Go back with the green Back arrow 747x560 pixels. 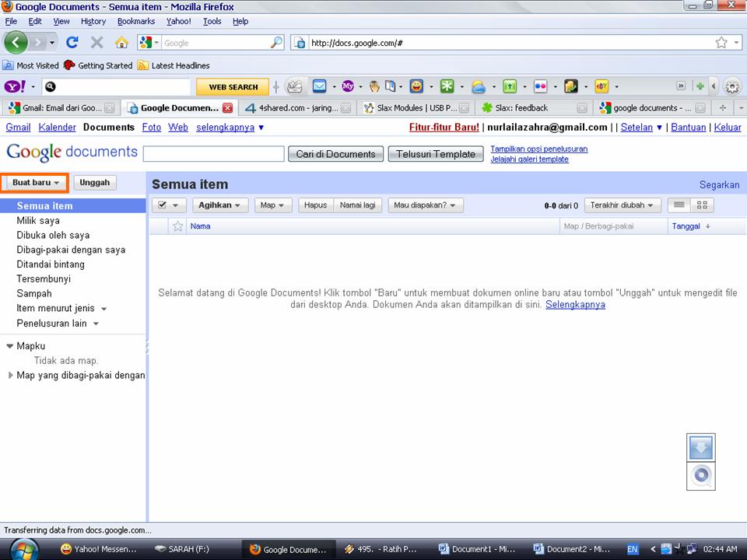click(x=16, y=43)
